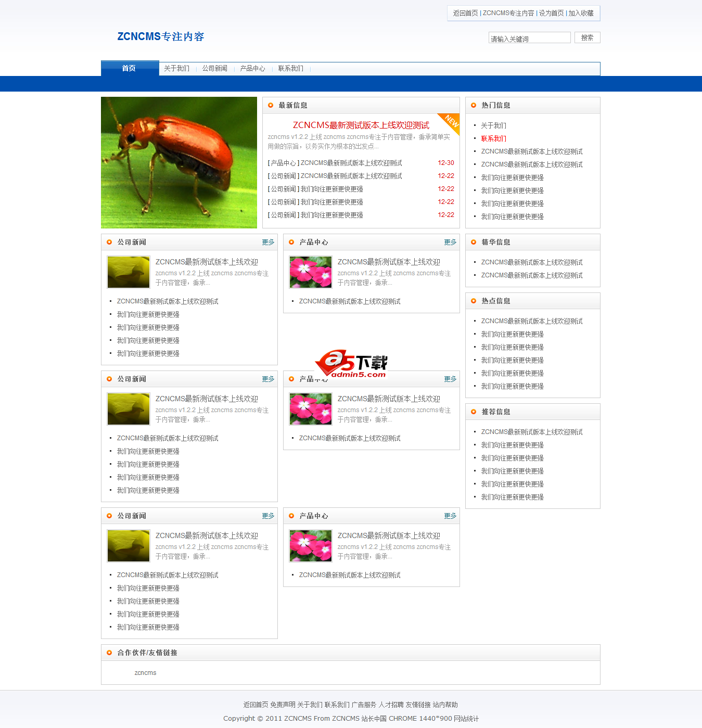Open the 广告服务 footer link
Screen dimensions: 702x728
364,705
